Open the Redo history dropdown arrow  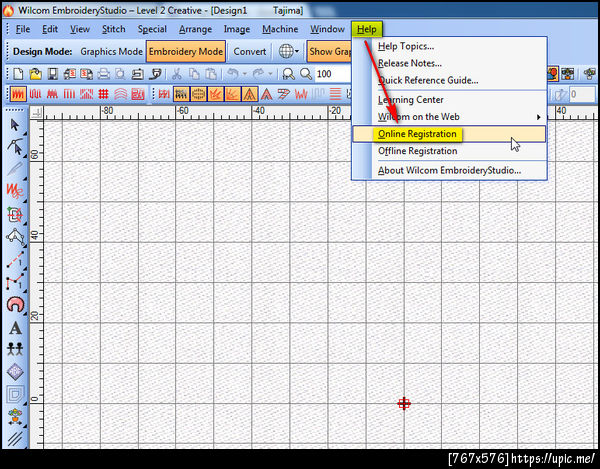point(271,73)
